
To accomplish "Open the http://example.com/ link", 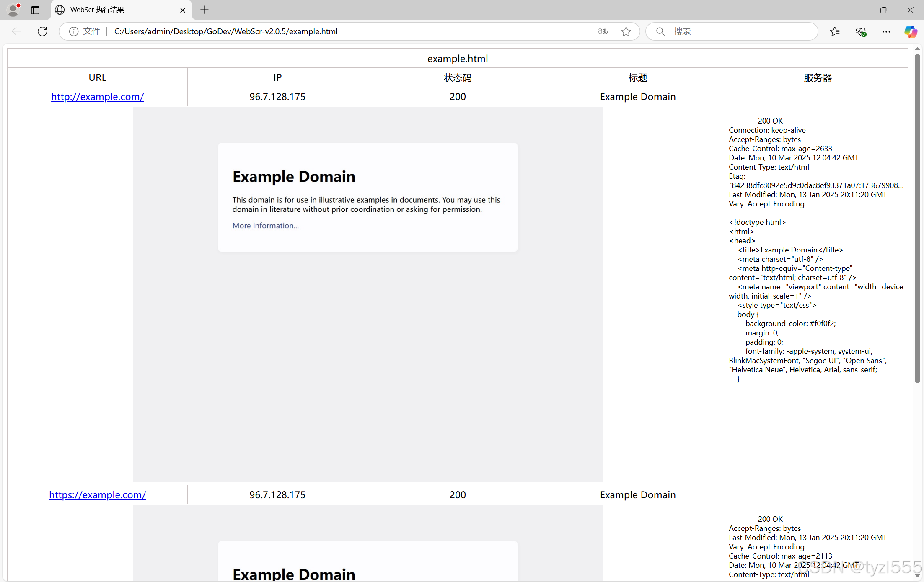I will pyautogui.click(x=97, y=97).
